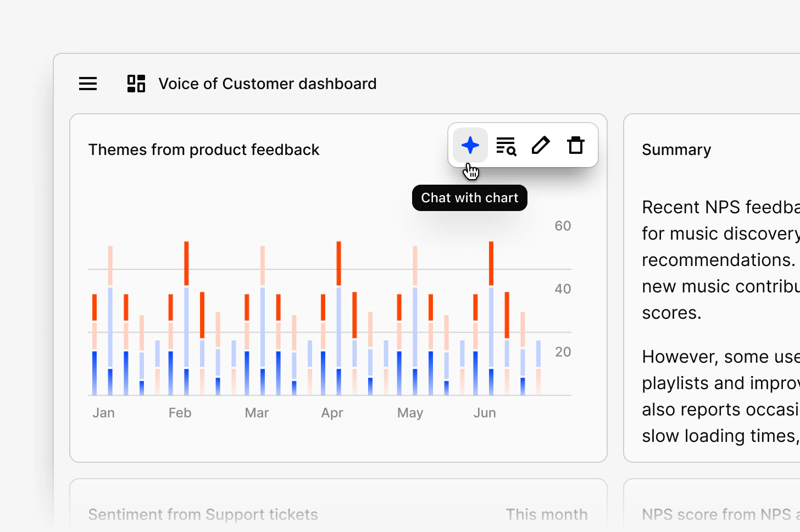Switch to the Sentiment from Support tickets card
800x532 pixels.
203,514
